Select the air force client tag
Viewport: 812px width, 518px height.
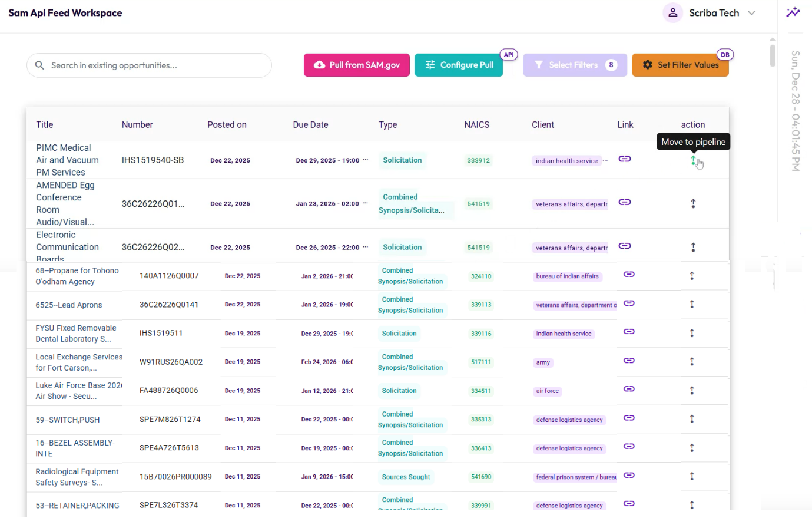click(x=547, y=391)
